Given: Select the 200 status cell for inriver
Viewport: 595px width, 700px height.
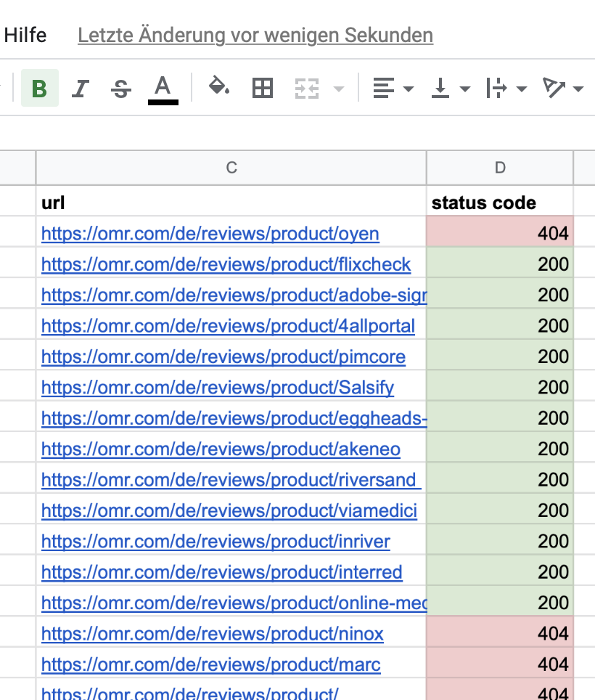Looking at the screenshot, I should point(500,540).
